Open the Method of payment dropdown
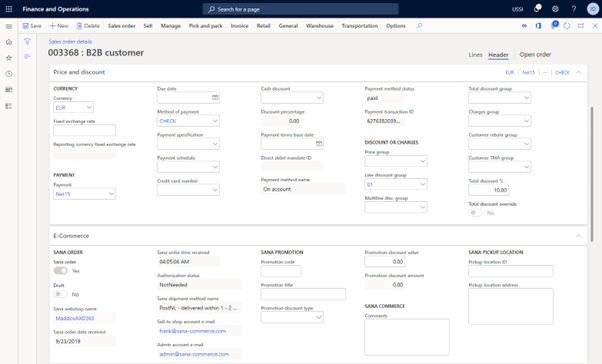The height and width of the screenshot is (364, 602). coord(215,121)
